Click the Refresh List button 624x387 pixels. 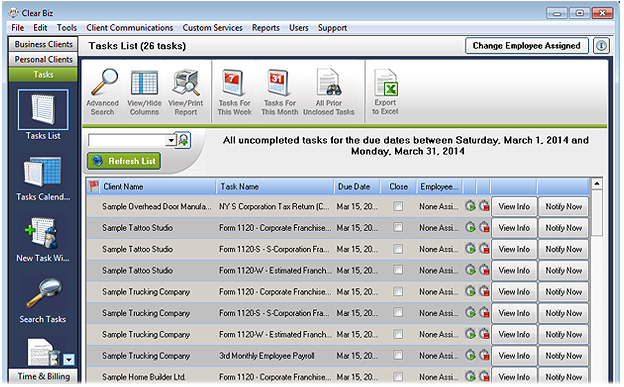[124, 161]
